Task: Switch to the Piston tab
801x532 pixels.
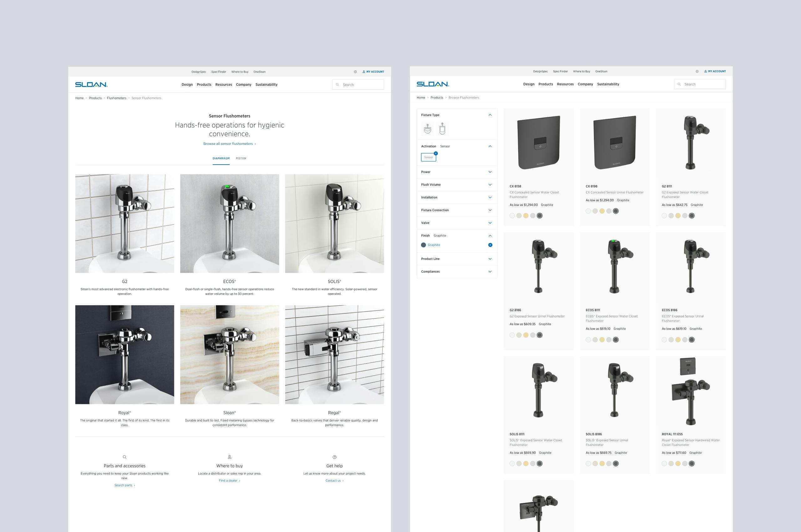Action: (241, 158)
